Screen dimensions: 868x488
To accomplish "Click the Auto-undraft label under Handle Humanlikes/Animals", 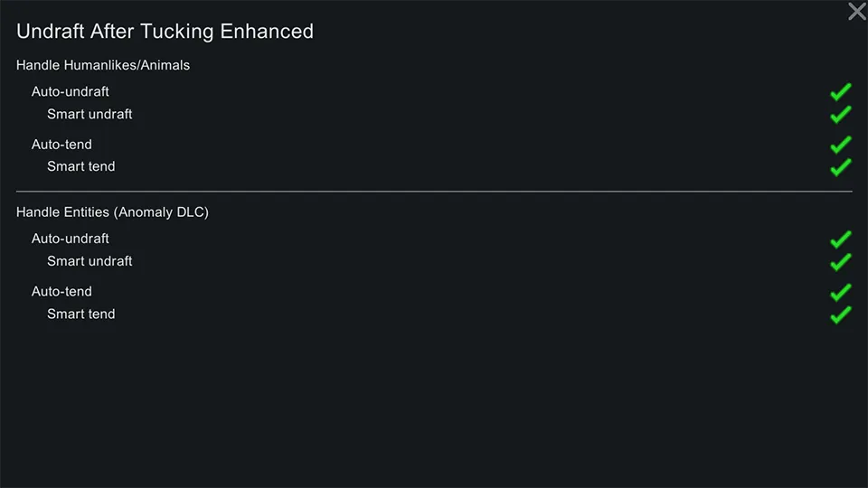I will pyautogui.click(x=71, y=91).
